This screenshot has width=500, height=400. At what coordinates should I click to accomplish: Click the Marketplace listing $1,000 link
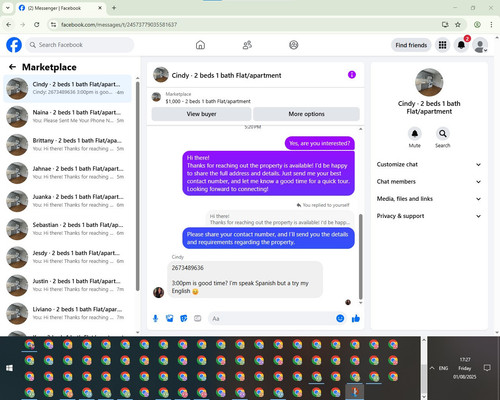tap(208, 101)
